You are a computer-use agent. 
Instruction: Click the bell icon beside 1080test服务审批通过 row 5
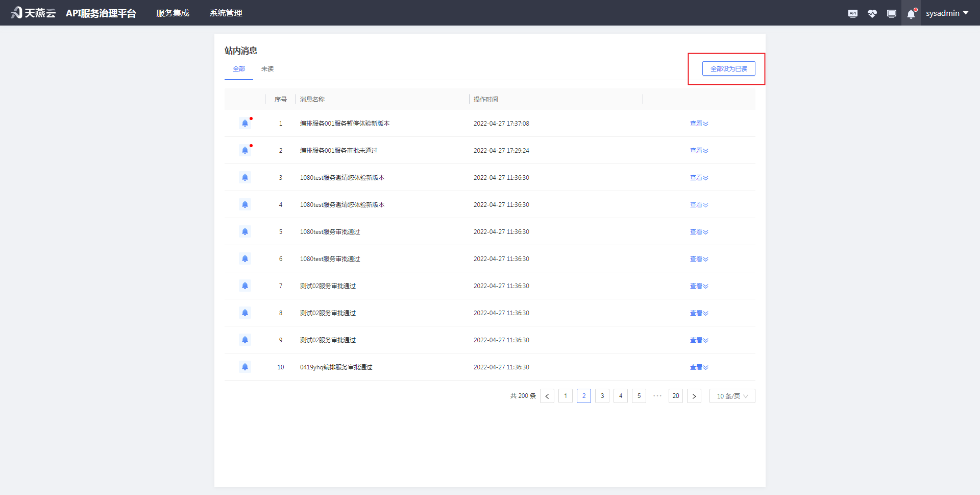click(245, 231)
